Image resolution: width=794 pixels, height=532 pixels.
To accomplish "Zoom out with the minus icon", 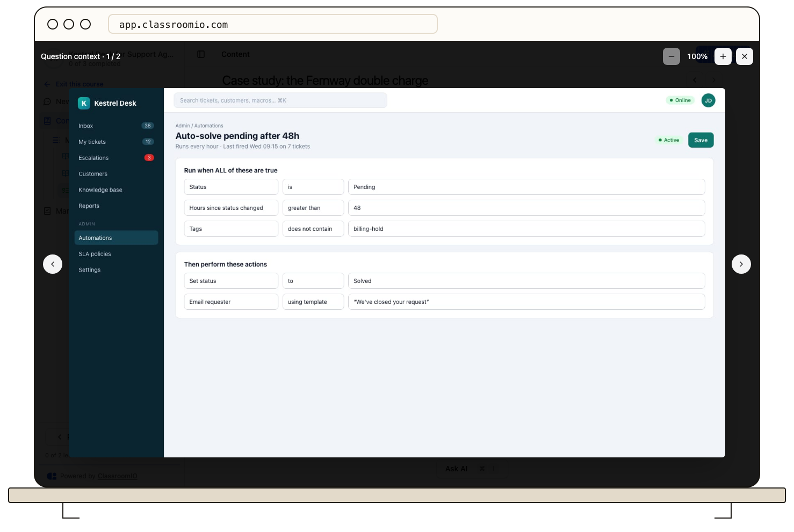I will (x=671, y=56).
